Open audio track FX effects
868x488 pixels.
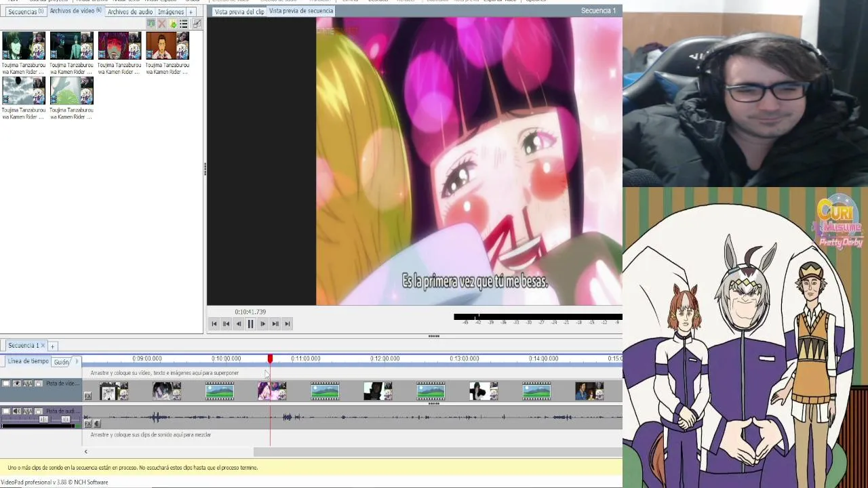pos(87,424)
